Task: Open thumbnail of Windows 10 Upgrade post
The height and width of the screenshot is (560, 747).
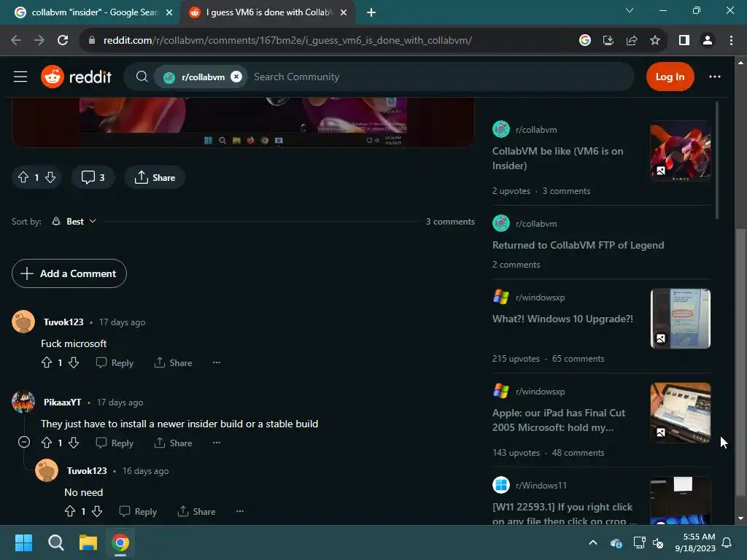Action: pos(681,319)
